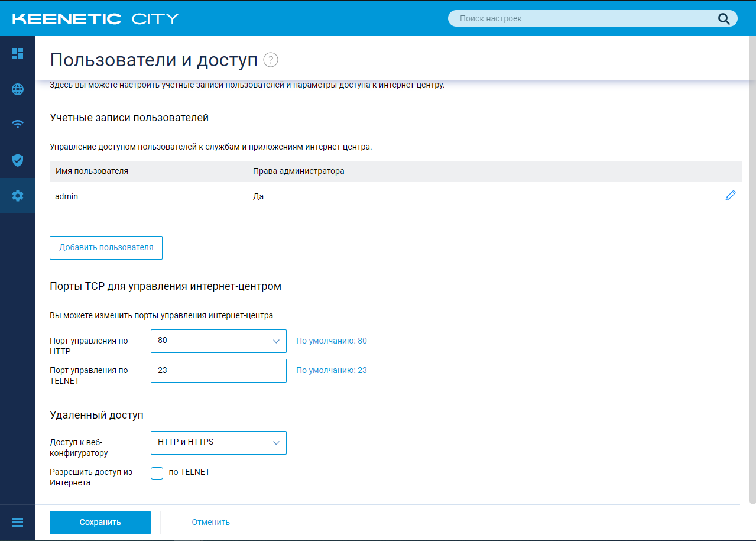Screen dimensions: 756x541
Task: Click the Сохранить button
Action: tap(100, 523)
